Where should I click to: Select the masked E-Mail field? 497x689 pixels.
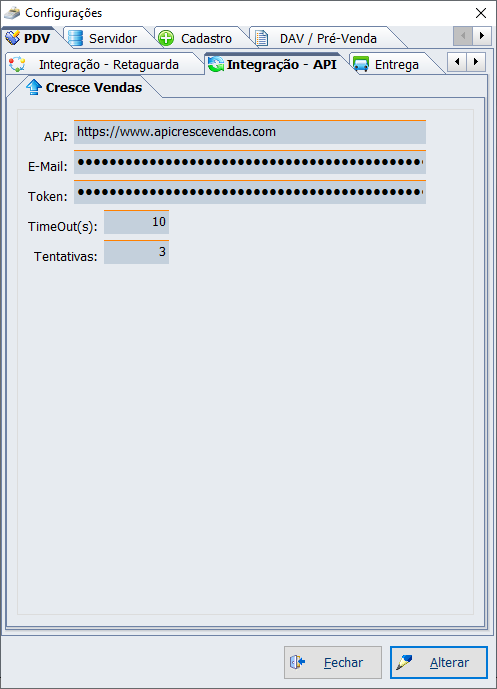[250, 162]
